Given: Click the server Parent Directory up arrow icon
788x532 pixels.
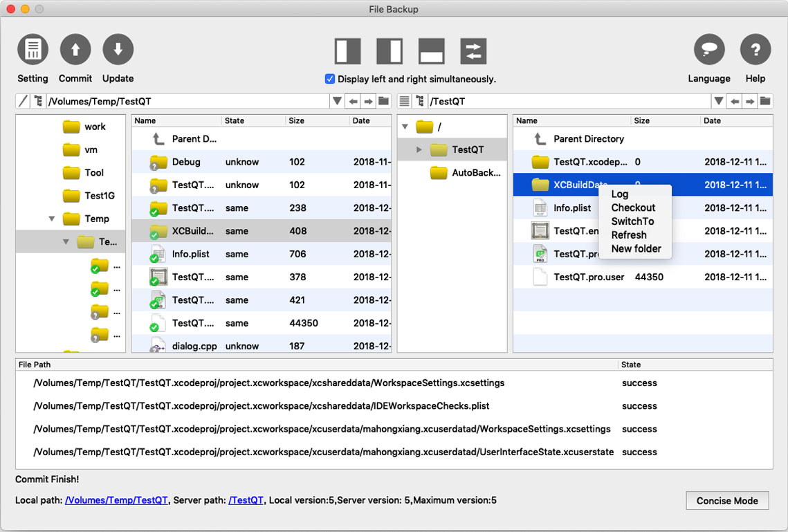Looking at the screenshot, I should tap(540, 138).
